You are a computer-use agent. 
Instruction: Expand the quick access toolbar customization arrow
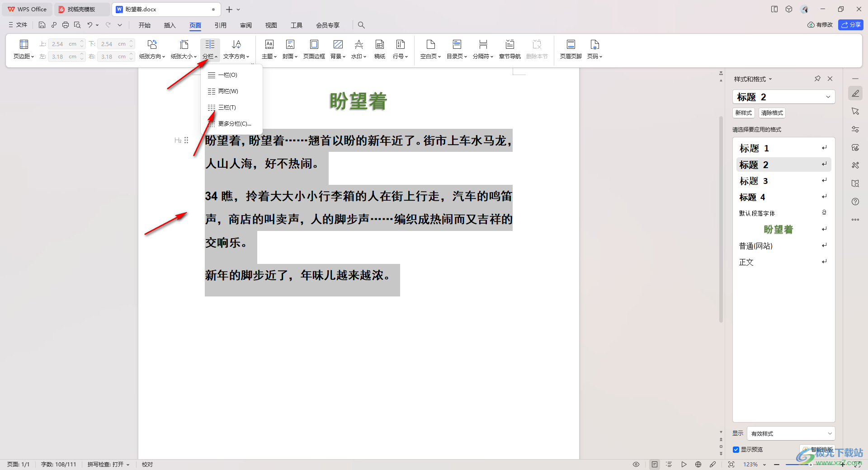tap(120, 25)
